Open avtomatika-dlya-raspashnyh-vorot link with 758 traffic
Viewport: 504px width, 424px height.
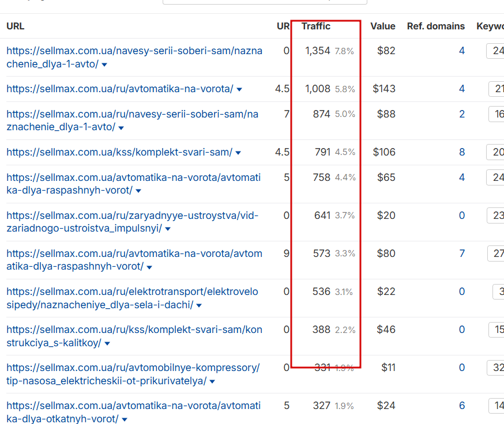click(x=133, y=184)
